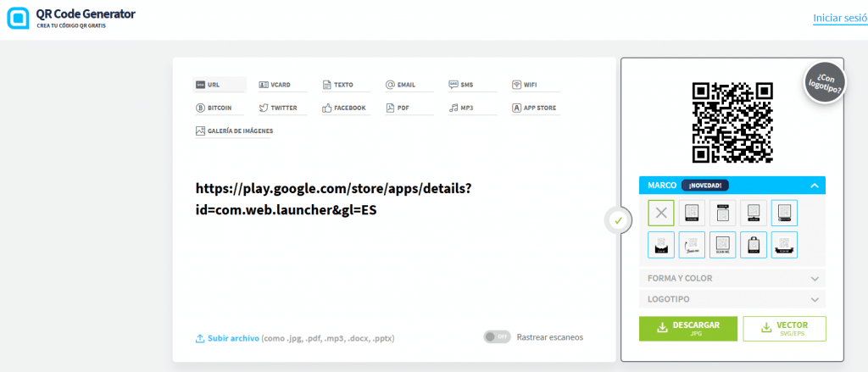The height and width of the screenshot is (372, 868).
Task: Open the Galería de imágenes code type
Action: (234, 131)
